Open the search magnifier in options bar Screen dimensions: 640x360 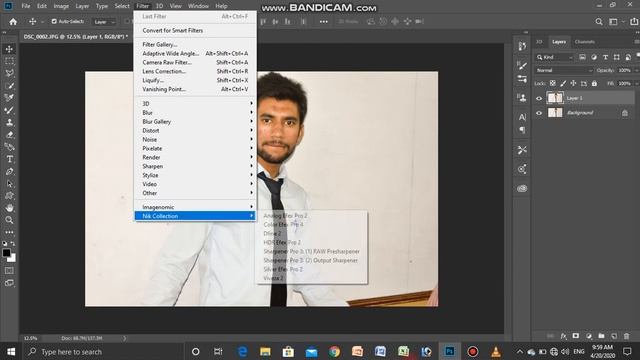coord(599,22)
